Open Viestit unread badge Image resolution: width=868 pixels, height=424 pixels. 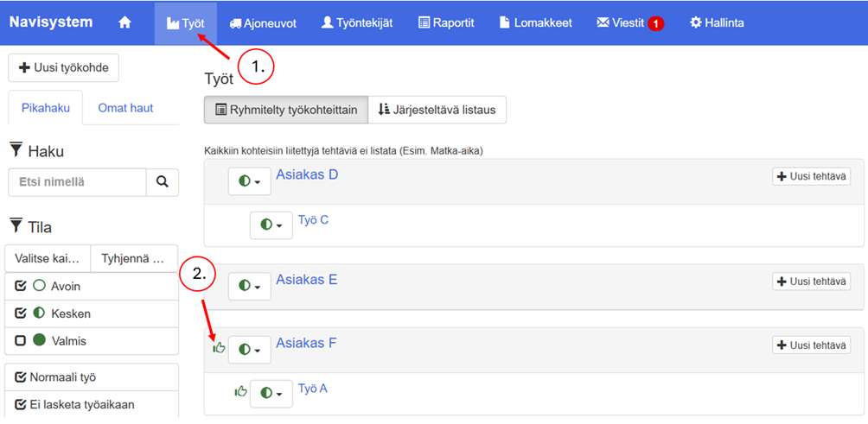654,24
